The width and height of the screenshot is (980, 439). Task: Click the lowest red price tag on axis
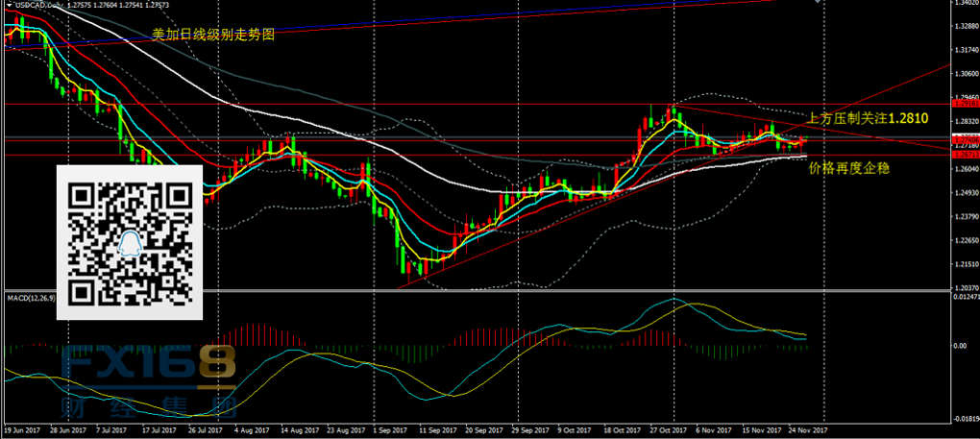tap(964, 155)
